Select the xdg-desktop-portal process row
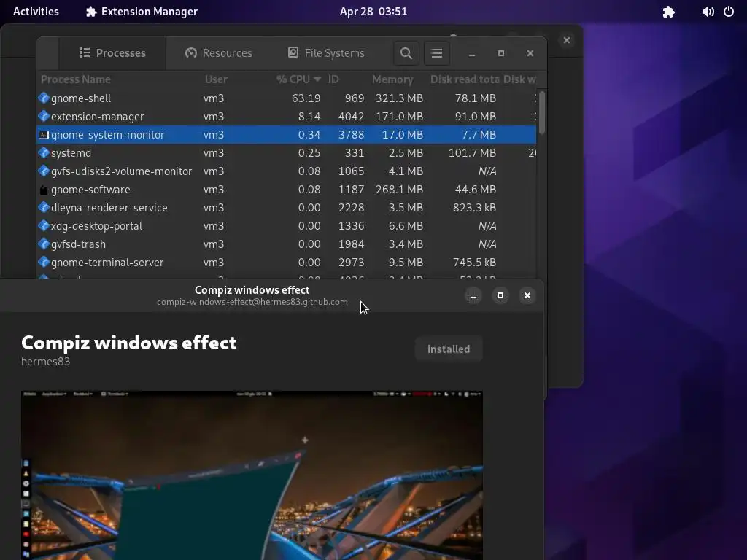747x560 pixels. coord(286,226)
